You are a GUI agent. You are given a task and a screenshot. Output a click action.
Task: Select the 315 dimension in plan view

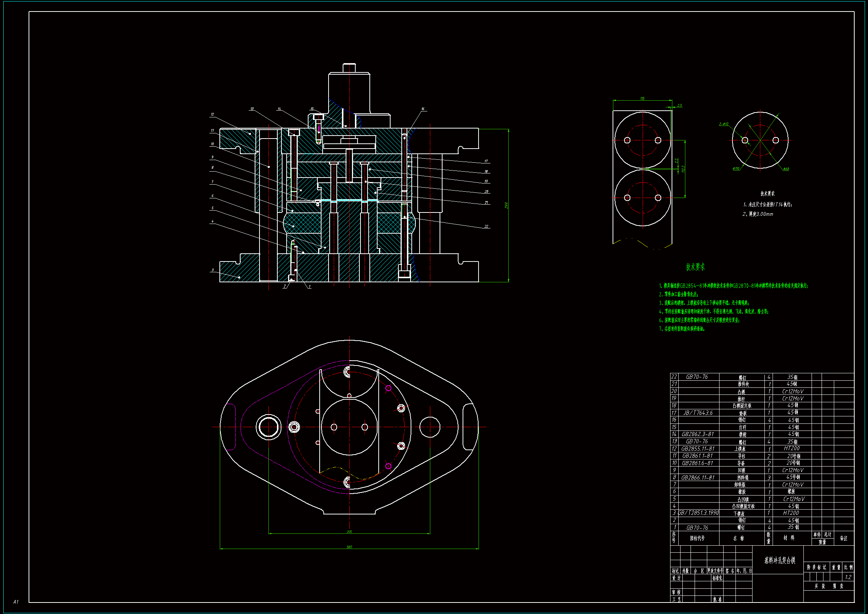[349, 532]
